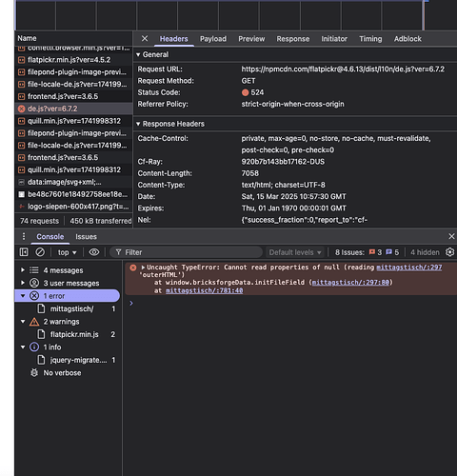Select flatpickr.min.js under warnings
The image size is (457, 476).
74,334
